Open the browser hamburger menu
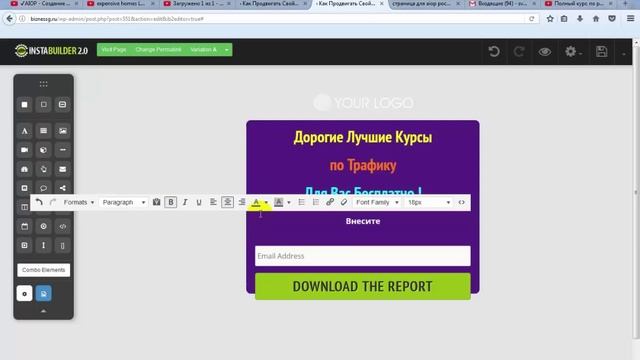This screenshot has width=640, height=360. (x=630, y=19)
